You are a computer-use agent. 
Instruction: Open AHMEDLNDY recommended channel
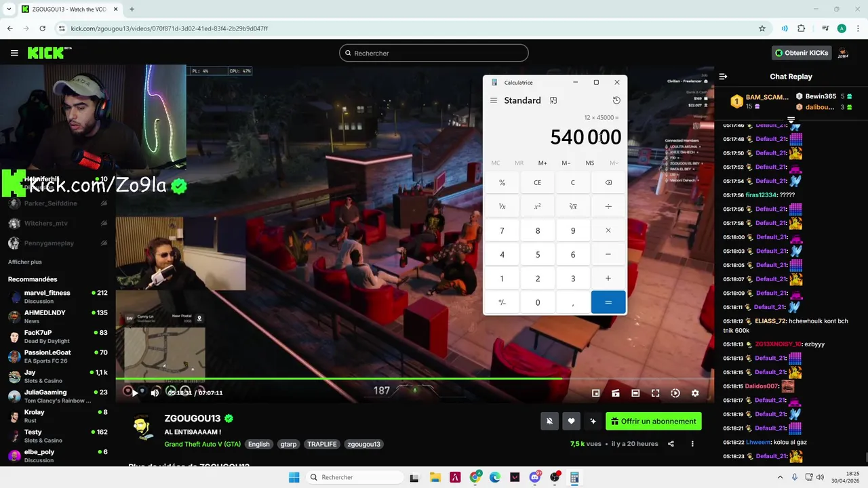(58, 317)
